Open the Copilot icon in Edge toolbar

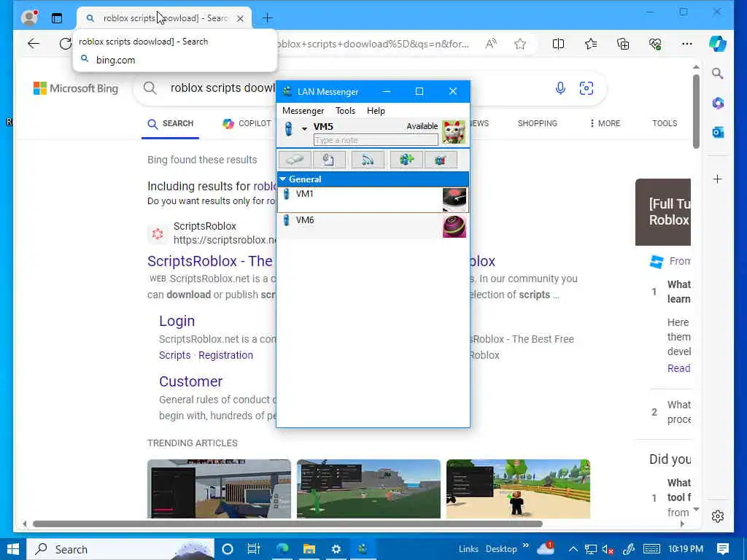718,44
